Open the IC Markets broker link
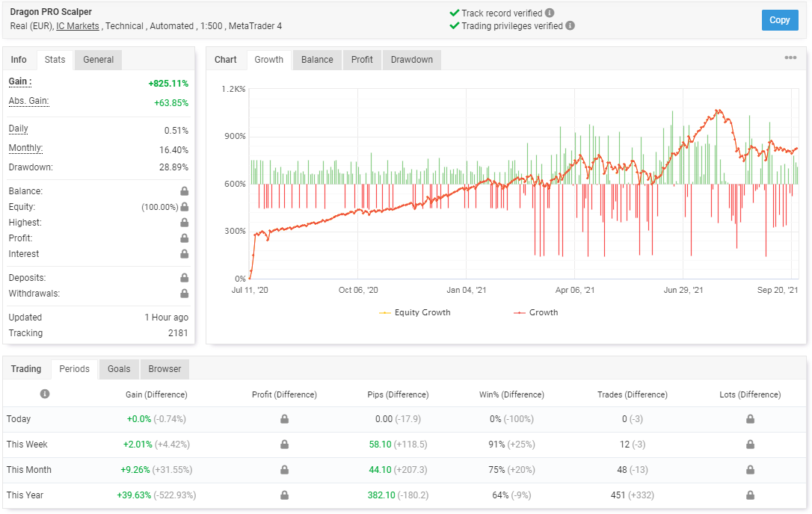This screenshot has height=514, width=812. 78,26
